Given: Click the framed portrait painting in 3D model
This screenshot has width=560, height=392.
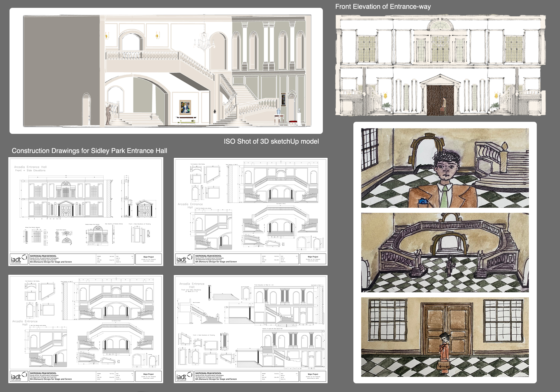Looking at the screenshot, I should tap(185, 108).
